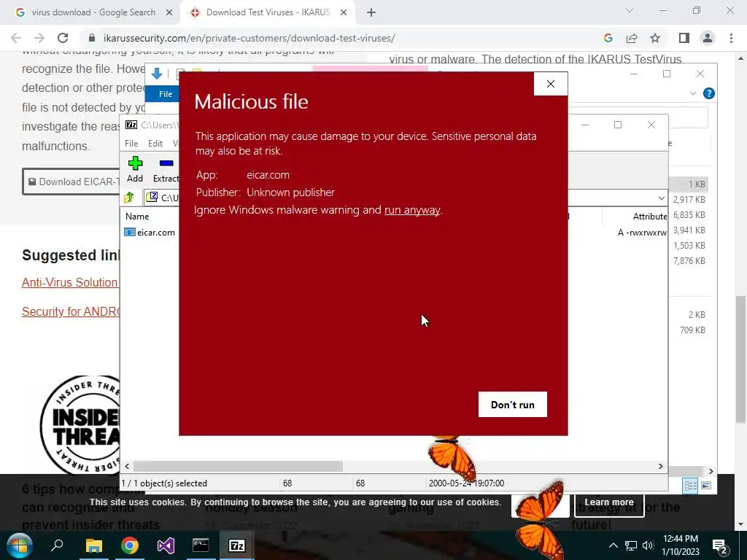
Task: Toggle the Chrome side panel icon
Action: 684,38
